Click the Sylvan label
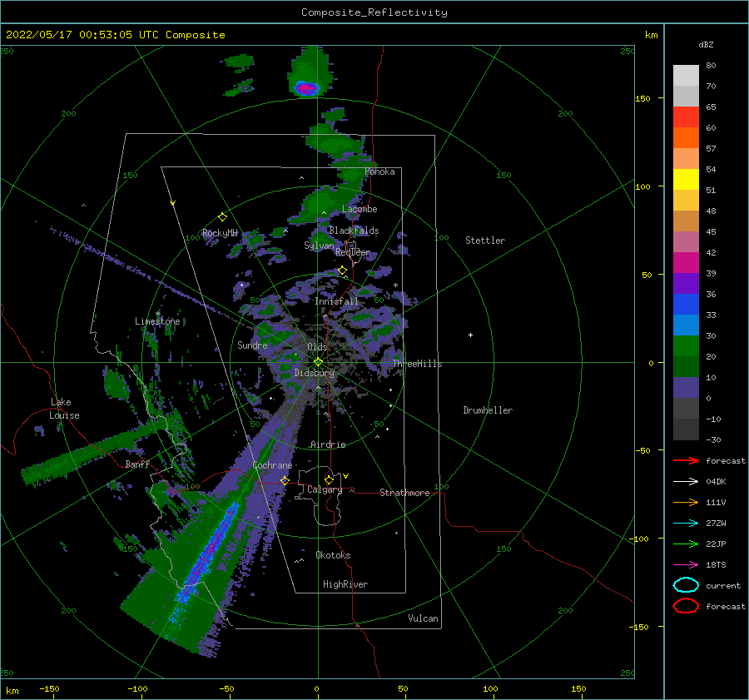The width and height of the screenshot is (749, 700). [x=319, y=246]
